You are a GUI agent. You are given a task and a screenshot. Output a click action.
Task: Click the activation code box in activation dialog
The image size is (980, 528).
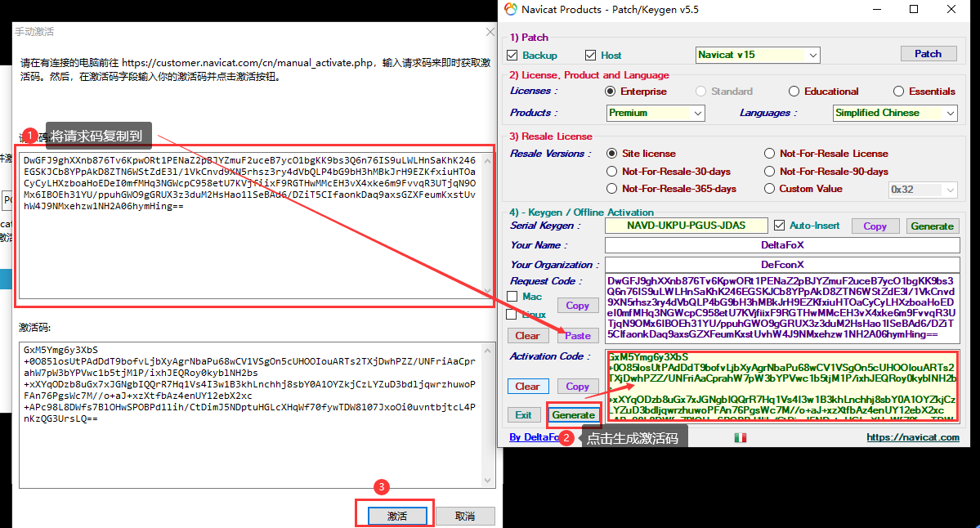(257, 415)
